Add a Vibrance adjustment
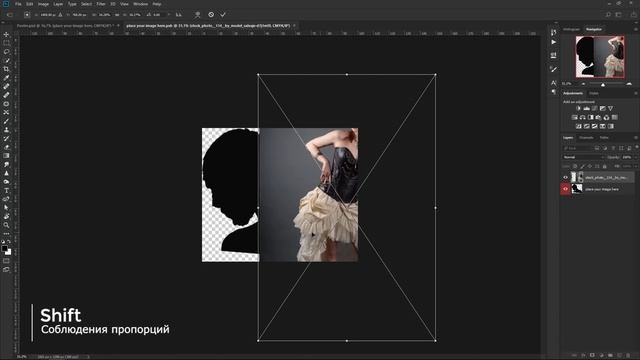 [x=610, y=109]
